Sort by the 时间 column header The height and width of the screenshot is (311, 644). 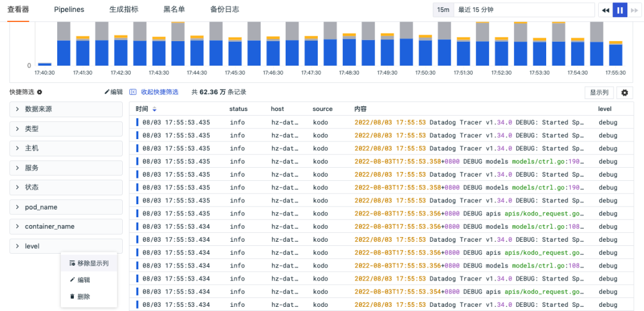(x=146, y=109)
